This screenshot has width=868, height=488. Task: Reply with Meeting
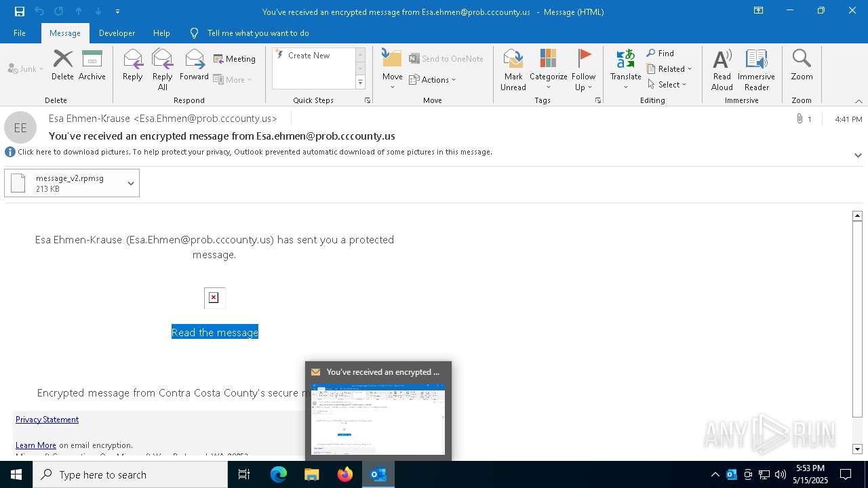(x=235, y=59)
